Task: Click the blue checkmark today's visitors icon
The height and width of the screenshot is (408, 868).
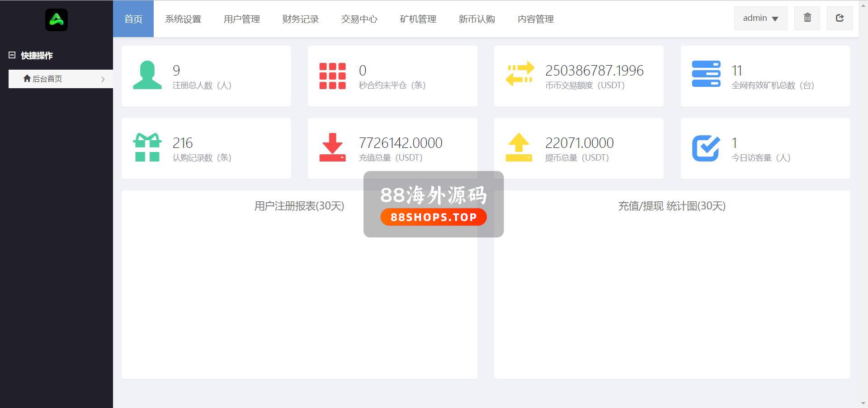Action: click(x=706, y=148)
